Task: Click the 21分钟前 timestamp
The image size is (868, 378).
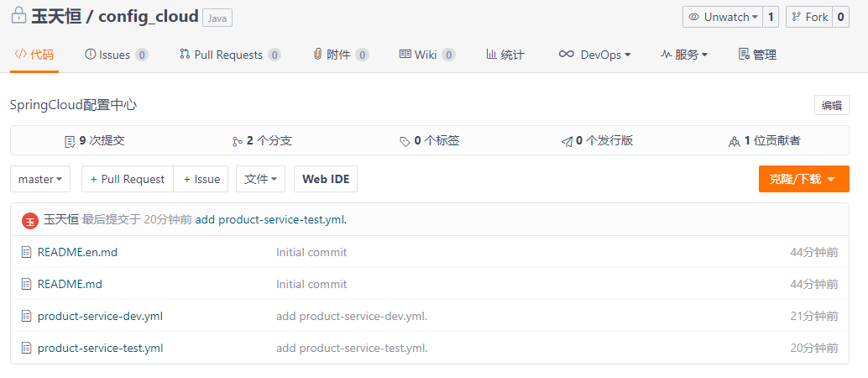Action: pyautogui.click(x=814, y=317)
